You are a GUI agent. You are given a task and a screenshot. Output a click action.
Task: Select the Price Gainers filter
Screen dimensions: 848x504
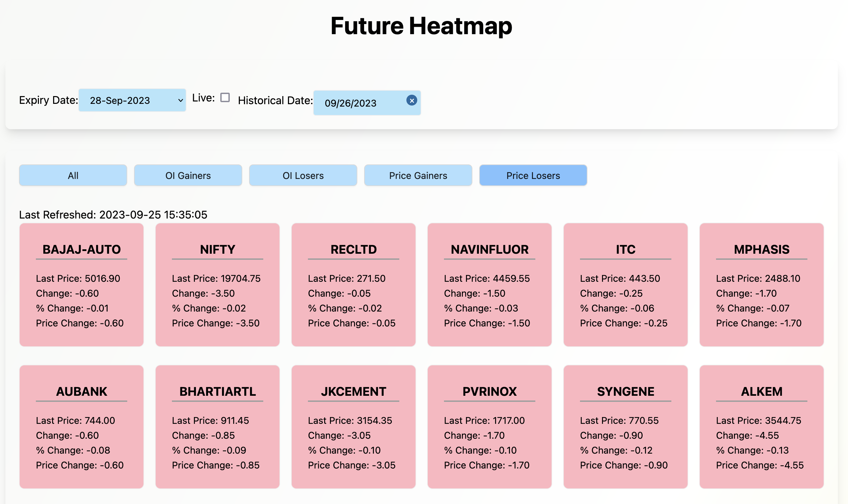(x=418, y=175)
